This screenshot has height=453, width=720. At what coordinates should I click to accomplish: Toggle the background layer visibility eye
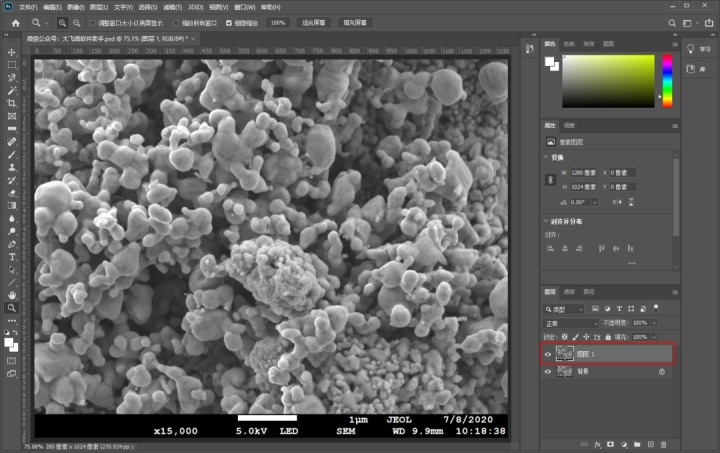547,371
